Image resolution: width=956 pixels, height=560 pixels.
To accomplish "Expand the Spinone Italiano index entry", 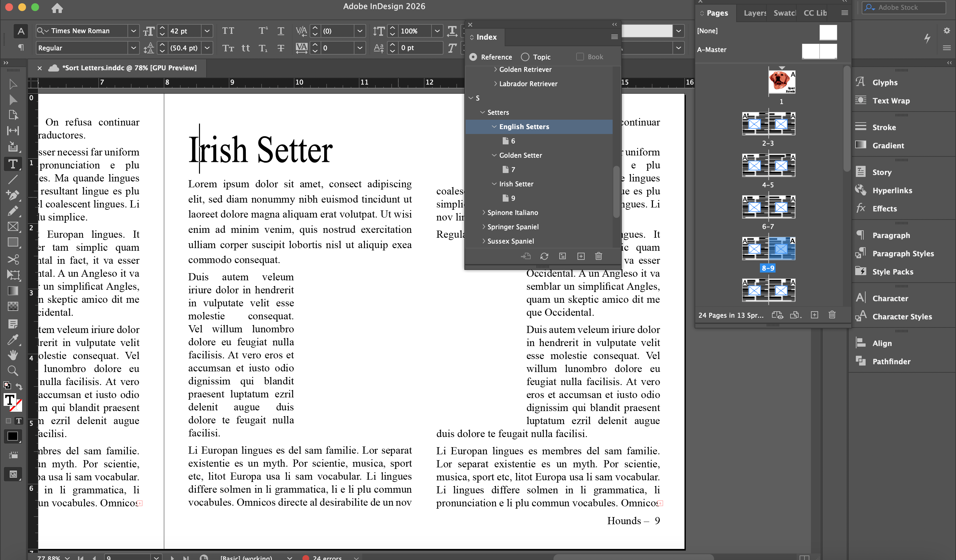I will coord(484,212).
